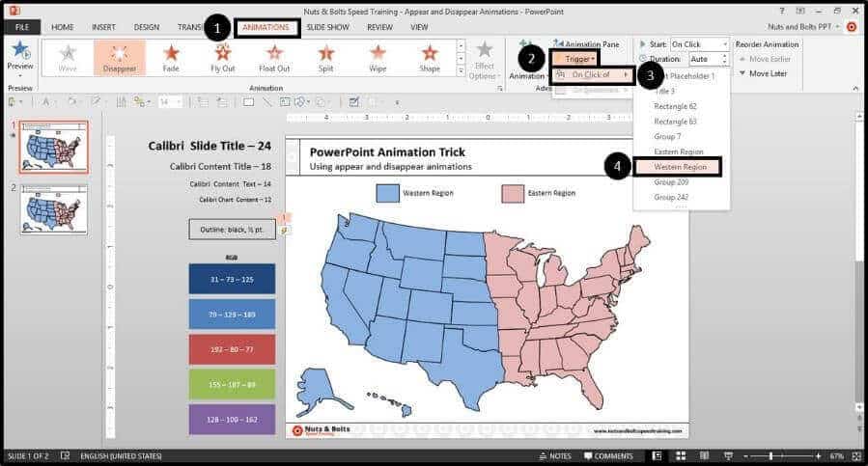Insert a text box from quick toolbar
Screen dimensions: 868x466
[x=285, y=102]
